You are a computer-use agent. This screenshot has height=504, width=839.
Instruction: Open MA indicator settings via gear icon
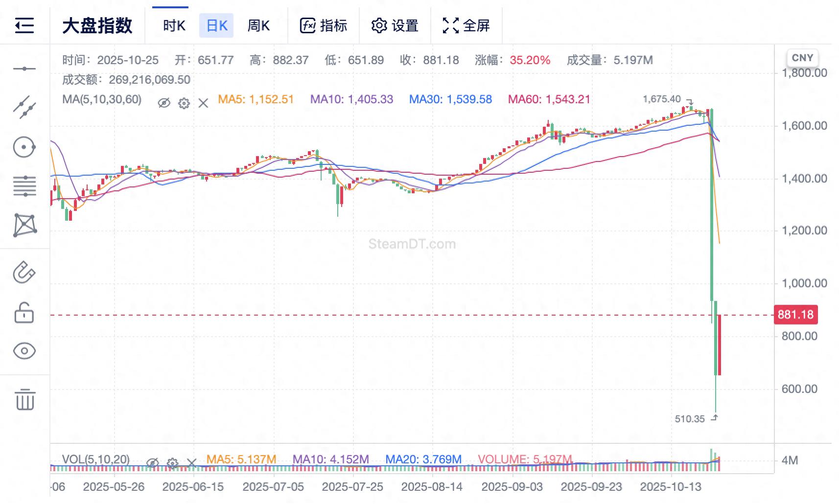(183, 103)
